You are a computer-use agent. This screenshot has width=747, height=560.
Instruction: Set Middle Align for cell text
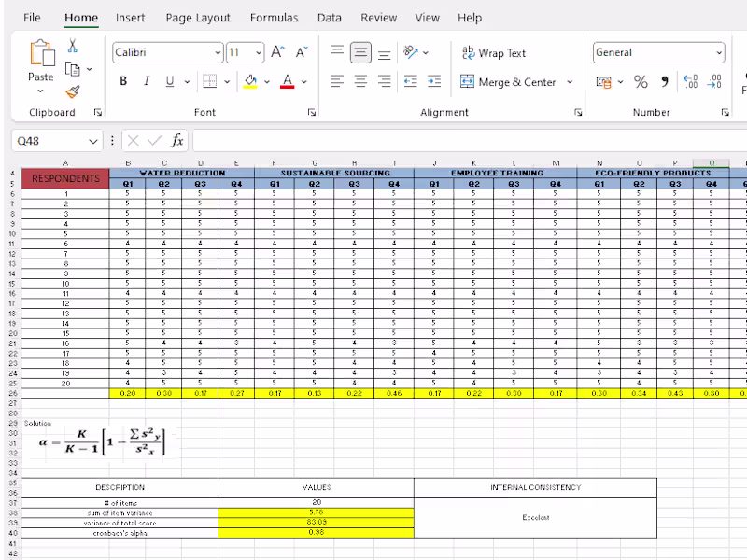tap(360, 52)
